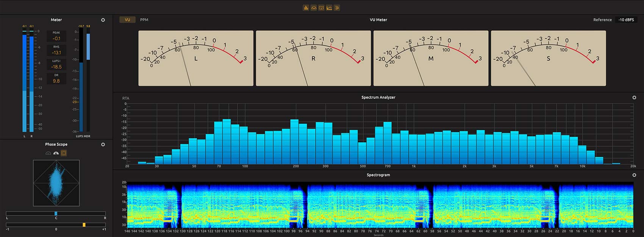
Task: Switch to the PPM tab
Action: pos(144,20)
